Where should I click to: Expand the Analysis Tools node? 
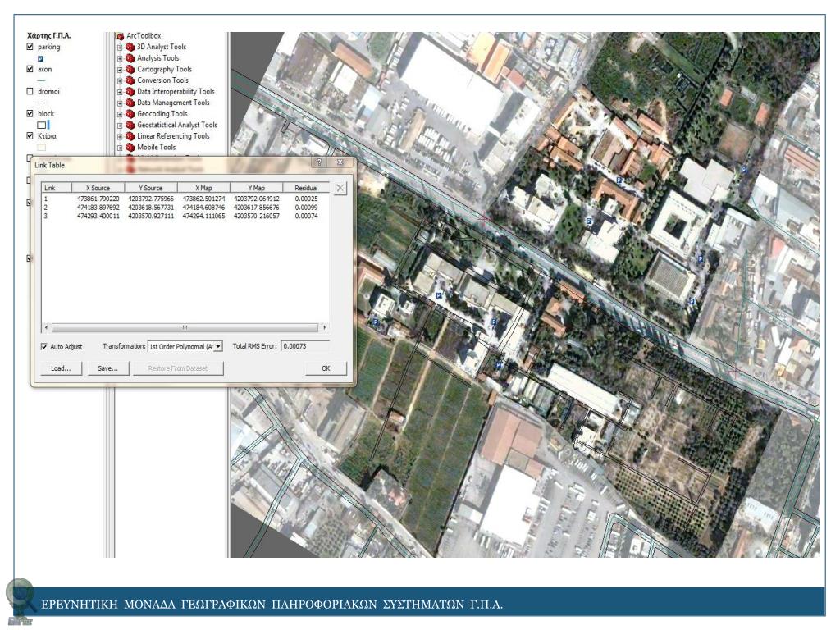(120, 58)
